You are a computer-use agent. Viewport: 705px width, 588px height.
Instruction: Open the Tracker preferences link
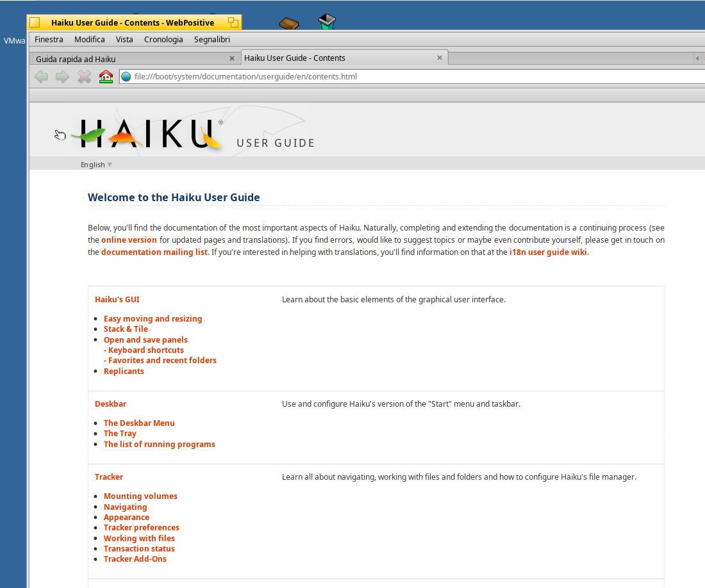(142, 527)
